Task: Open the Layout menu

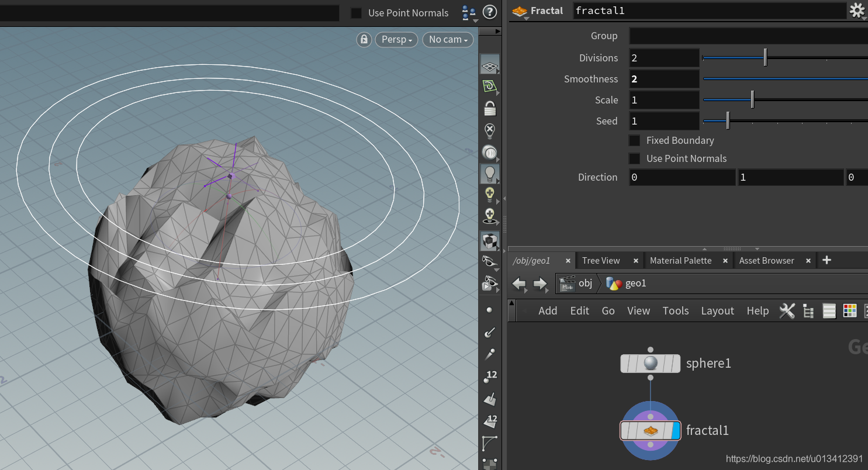Action: 717,311
